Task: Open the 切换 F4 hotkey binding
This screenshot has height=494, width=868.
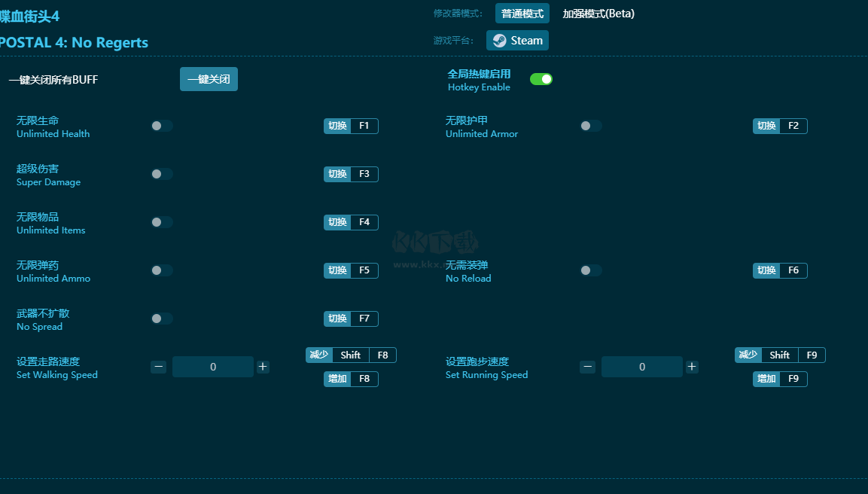Action: pyautogui.click(x=351, y=222)
